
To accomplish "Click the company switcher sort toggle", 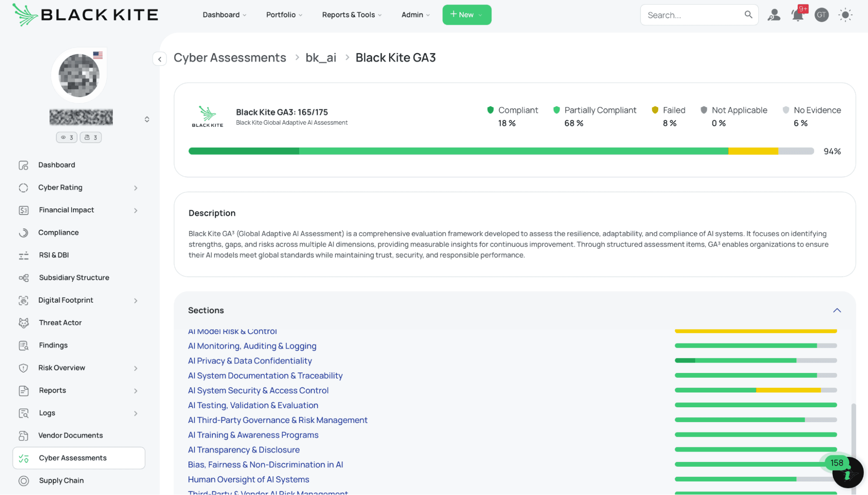I will (x=147, y=119).
